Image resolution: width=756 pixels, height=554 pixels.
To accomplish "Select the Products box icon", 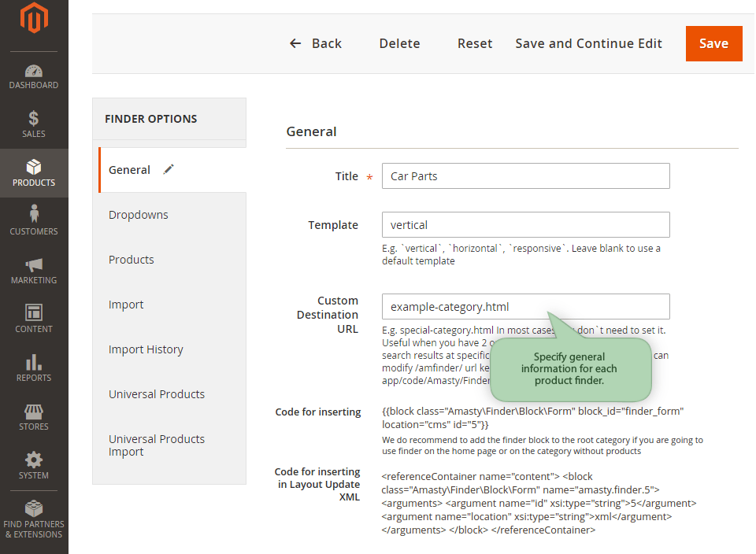I will [x=34, y=168].
